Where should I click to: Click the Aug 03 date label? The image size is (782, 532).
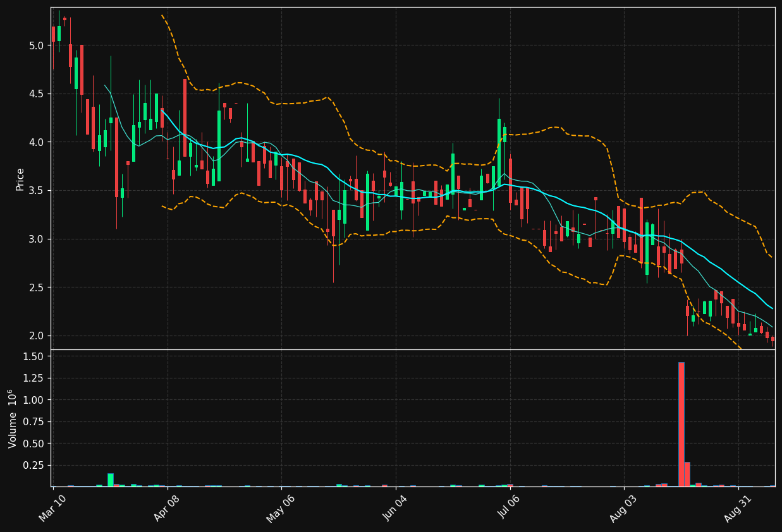(x=625, y=509)
